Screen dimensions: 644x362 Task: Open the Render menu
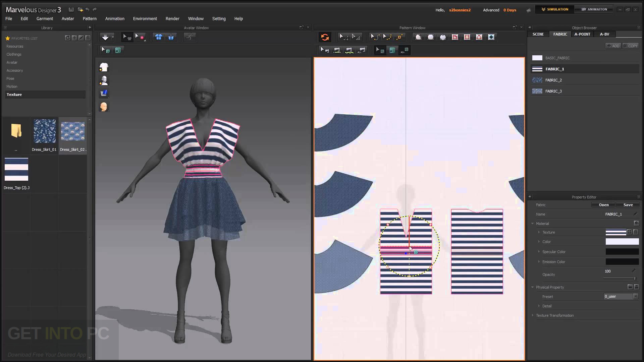(x=172, y=19)
